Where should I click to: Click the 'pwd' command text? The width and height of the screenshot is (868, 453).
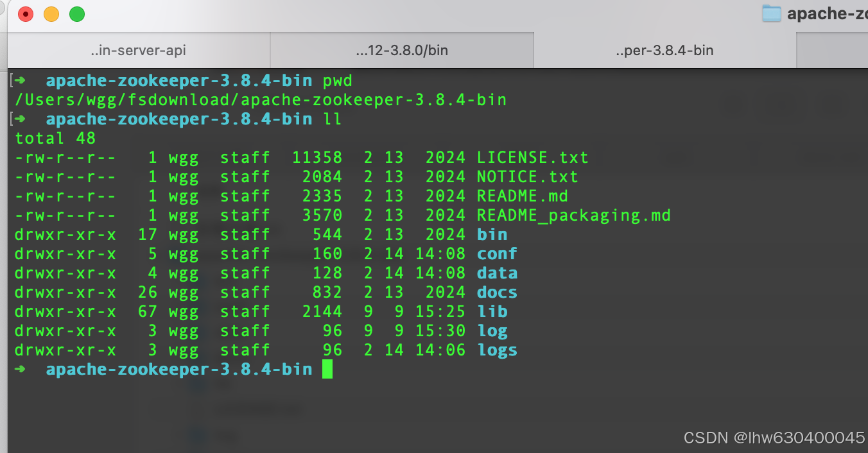[338, 81]
